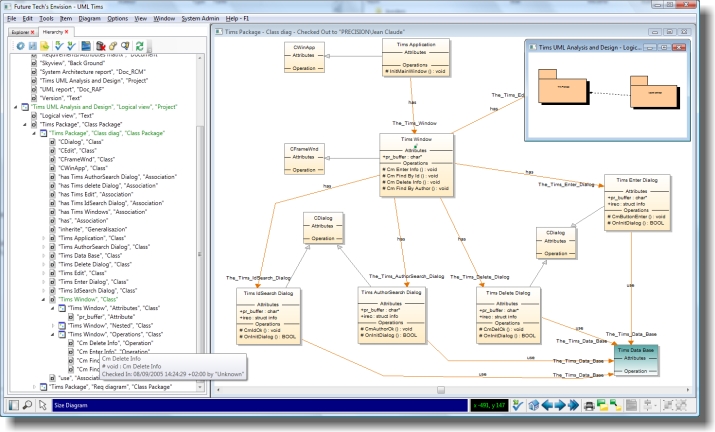Click the checkmark icon beside the coordinates display

(517, 405)
